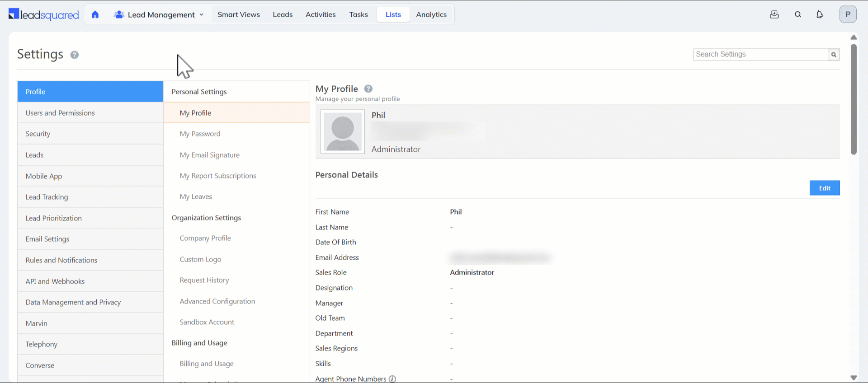This screenshot has width=868, height=383.
Task: Open the Smart Views tab
Action: [x=239, y=14]
